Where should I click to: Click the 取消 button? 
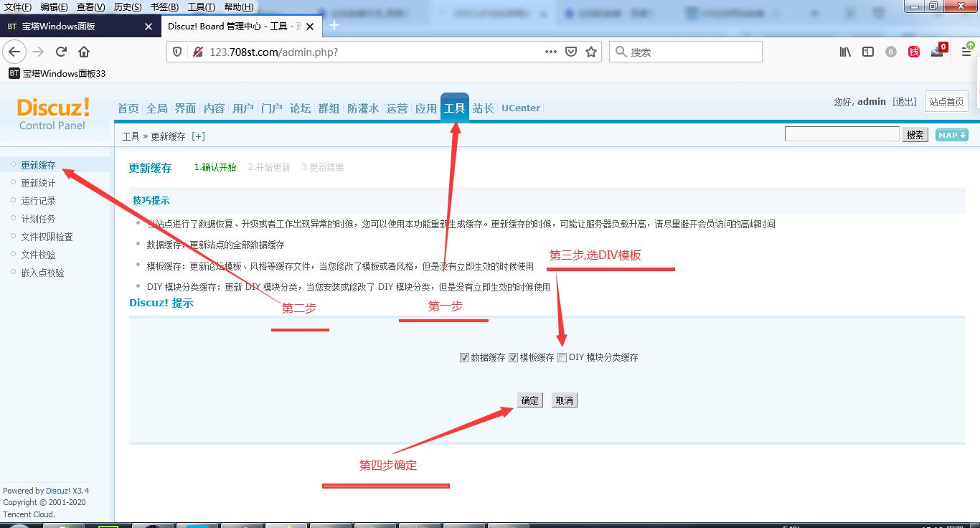point(565,400)
